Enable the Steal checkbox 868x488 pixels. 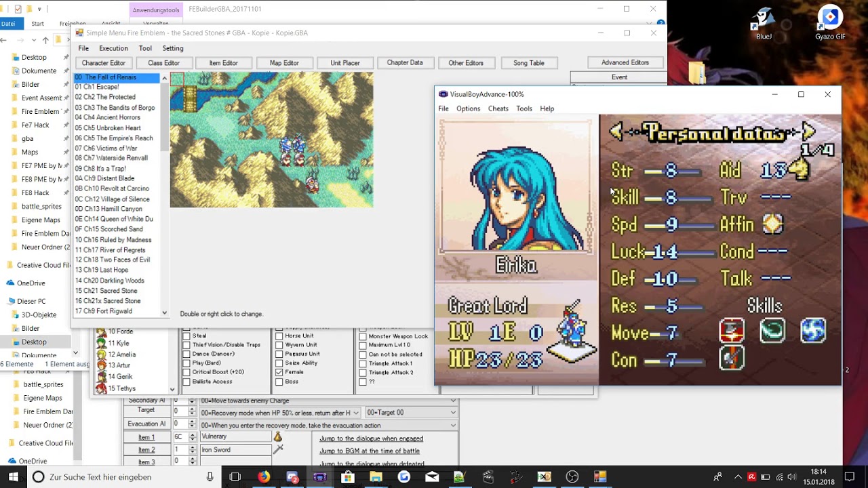click(x=186, y=335)
